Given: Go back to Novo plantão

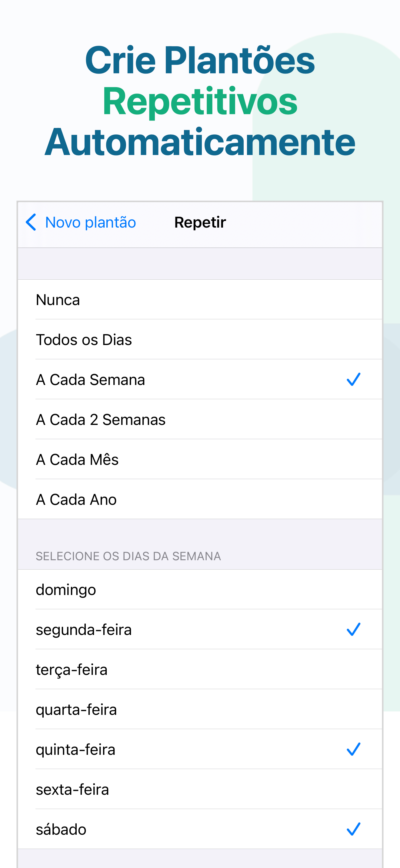Looking at the screenshot, I should (x=90, y=222).
